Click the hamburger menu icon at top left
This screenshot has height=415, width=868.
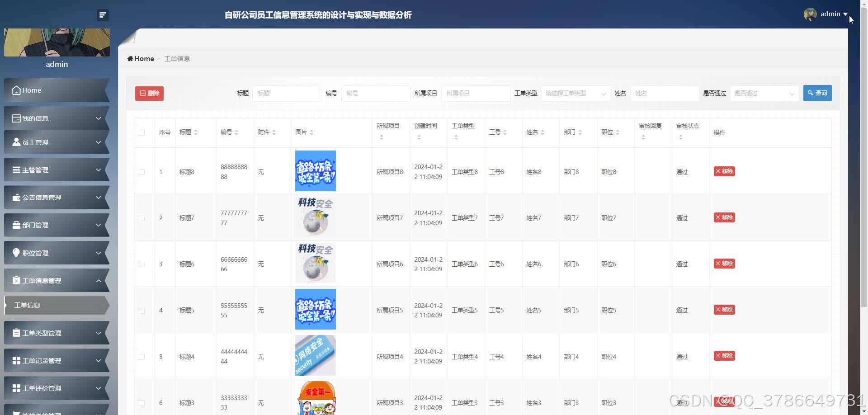coord(103,15)
